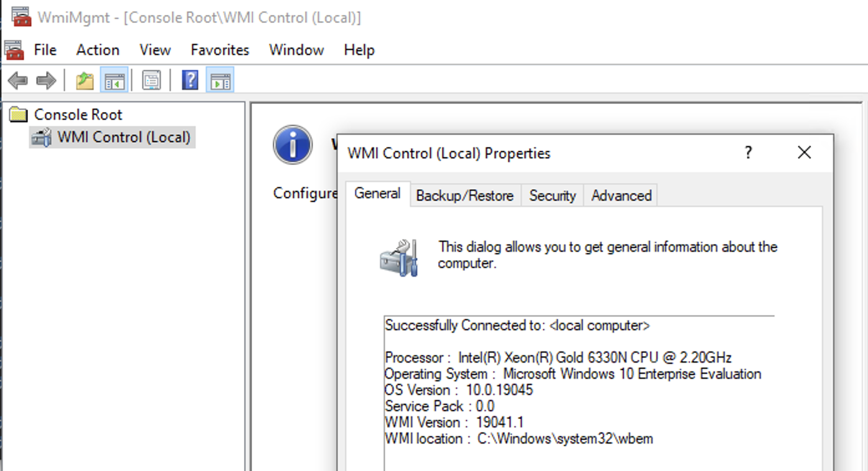Open the File menu
Image resolution: width=868 pixels, height=471 pixels.
(45, 50)
